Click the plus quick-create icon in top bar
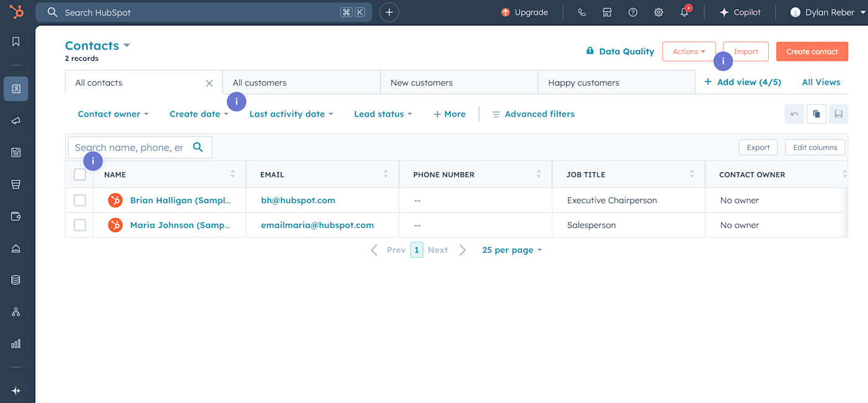The height and width of the screenshot is (403, 868). point(389,12)
